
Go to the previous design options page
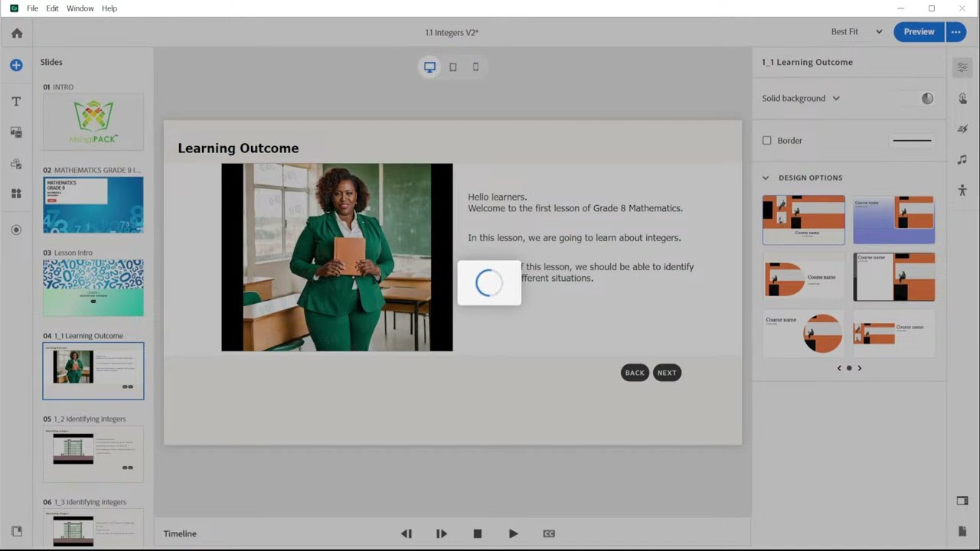pos(839,368)
